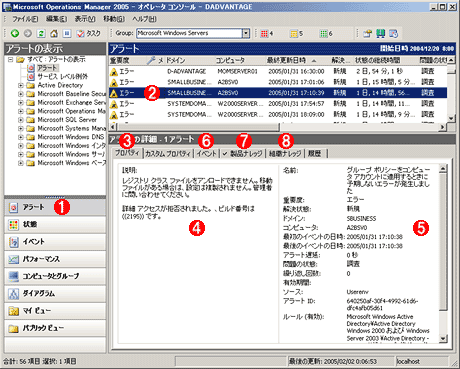Open the 表示(V) menu
460x369 pixels.
click(x=85, y=19)
